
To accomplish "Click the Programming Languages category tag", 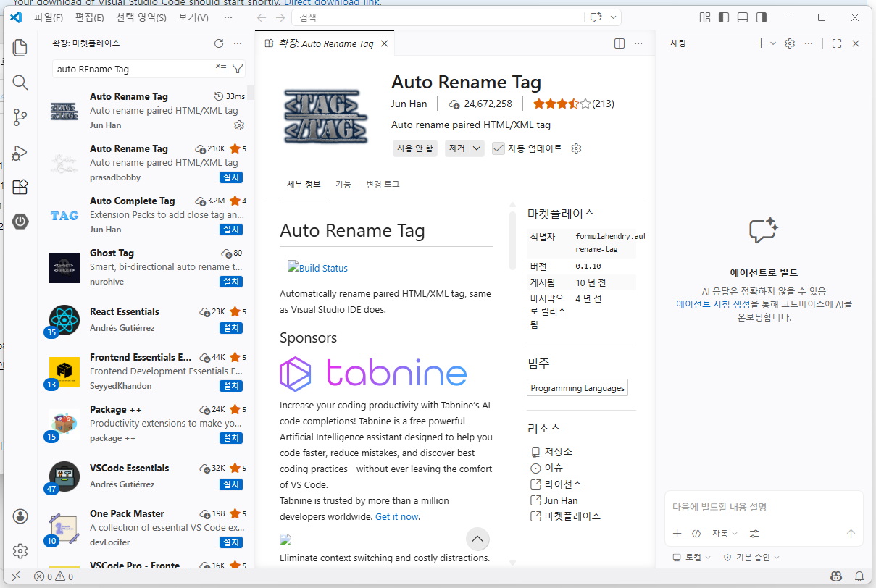I will click(577, 388).
